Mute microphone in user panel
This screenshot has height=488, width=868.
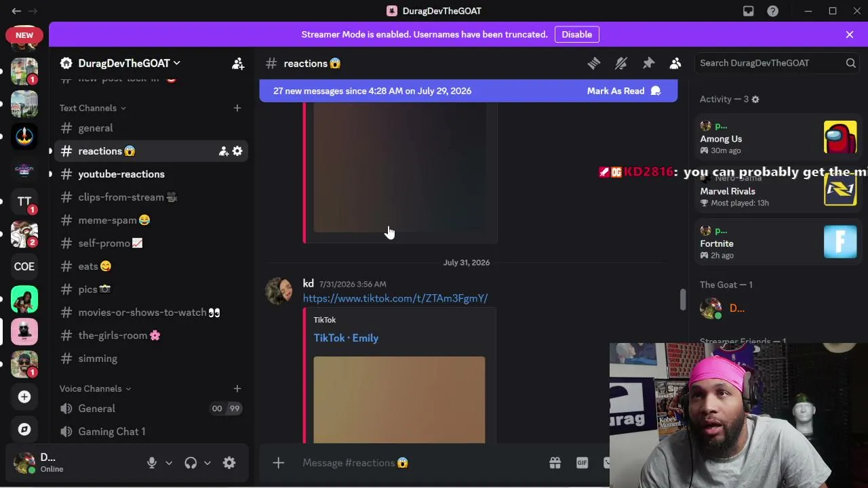152,463
